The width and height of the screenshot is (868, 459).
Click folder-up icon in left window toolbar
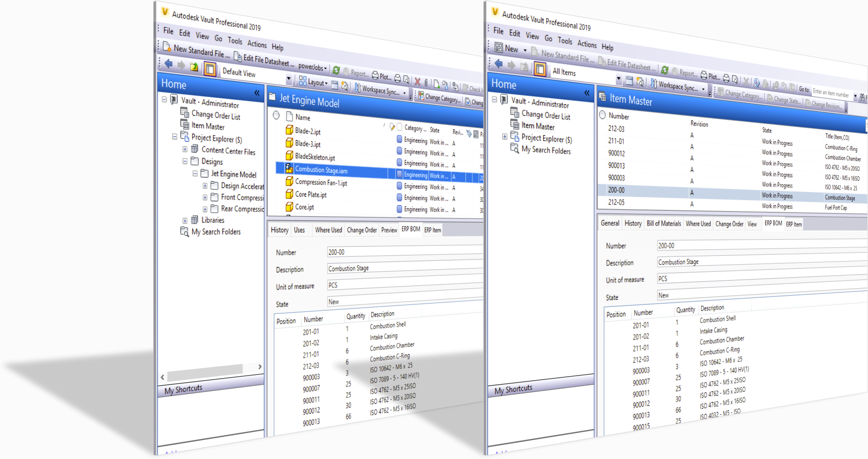click(x=194, y=67)
